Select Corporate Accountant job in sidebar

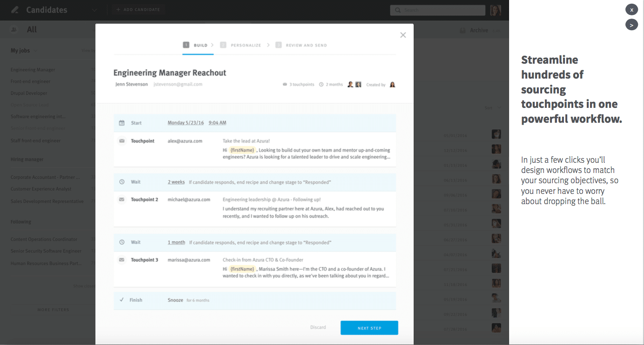pos(45,177)
